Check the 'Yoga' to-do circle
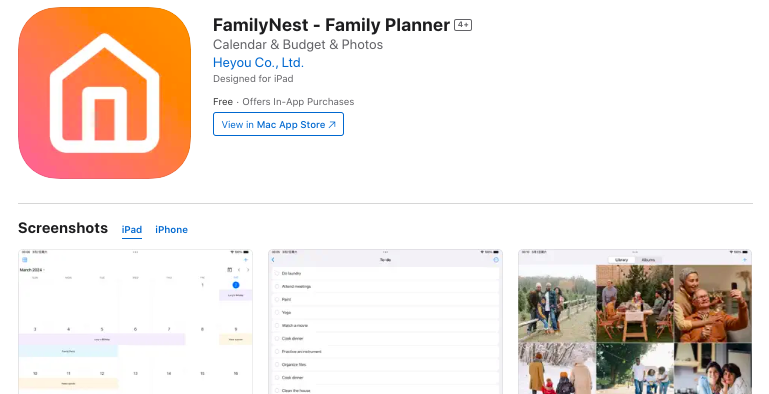 277,313
